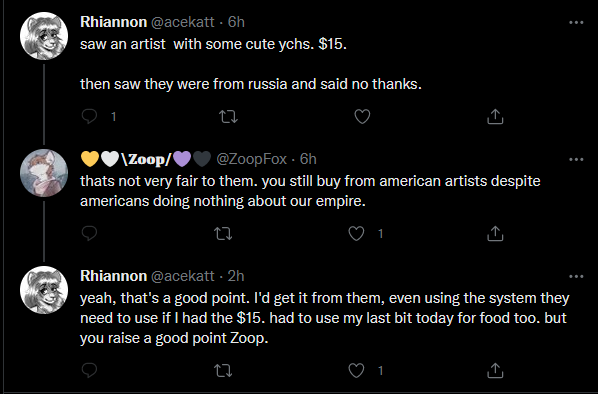Reply to ZoopFox's tweet
The height and width of the screenshot is (394, 598).
90,233
